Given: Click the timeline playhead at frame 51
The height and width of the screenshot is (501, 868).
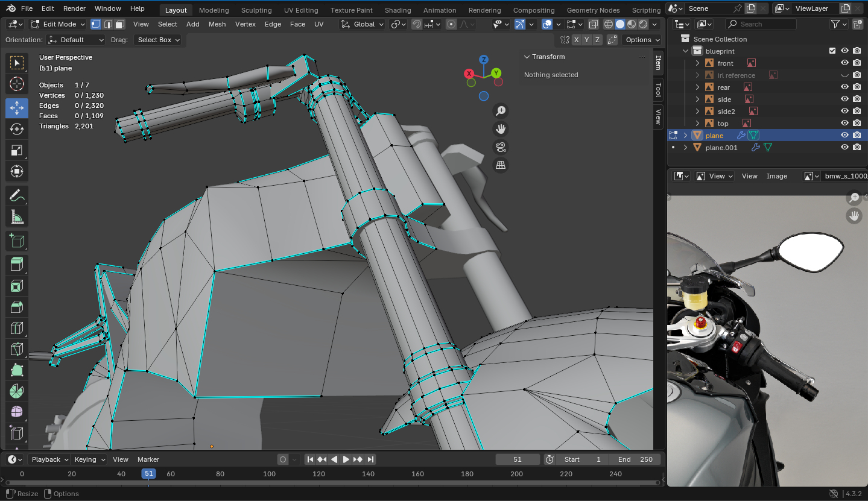Looking at the screenshot, I should pos(148,474).
